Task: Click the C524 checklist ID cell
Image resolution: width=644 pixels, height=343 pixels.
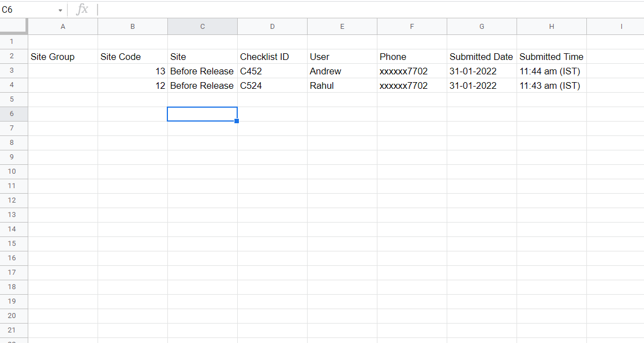Action: (x=272, y=85)
